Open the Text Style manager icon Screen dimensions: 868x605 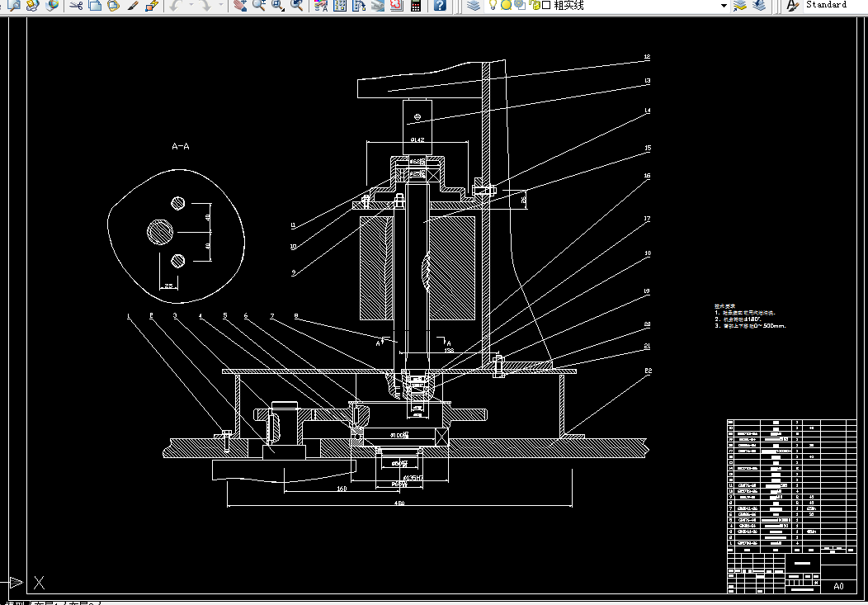click(x=793, y=6)
